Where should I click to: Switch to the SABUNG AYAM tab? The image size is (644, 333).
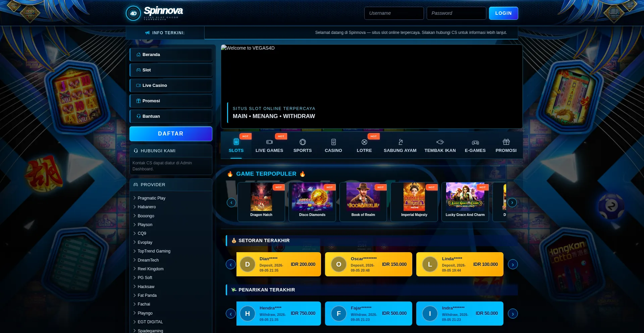click(x=400, y=146)
